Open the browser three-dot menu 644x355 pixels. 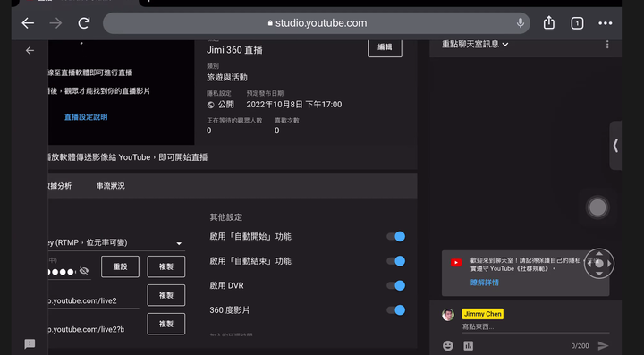[605, 23]
